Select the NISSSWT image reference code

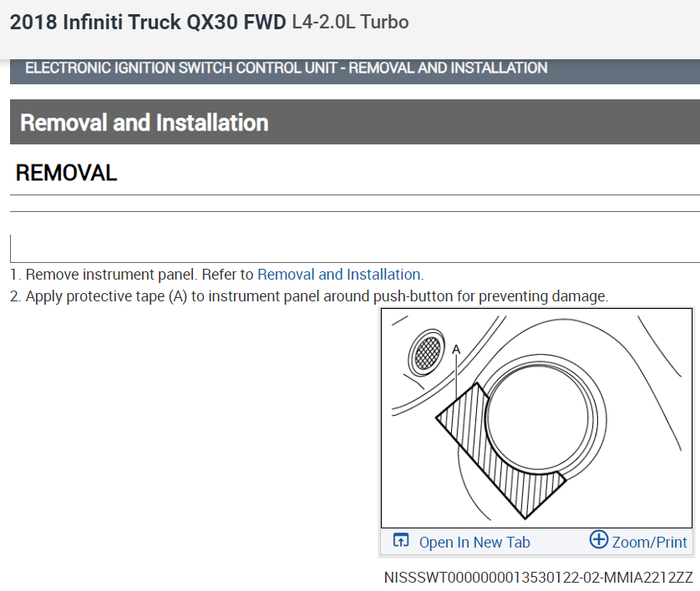pos(538,578)
